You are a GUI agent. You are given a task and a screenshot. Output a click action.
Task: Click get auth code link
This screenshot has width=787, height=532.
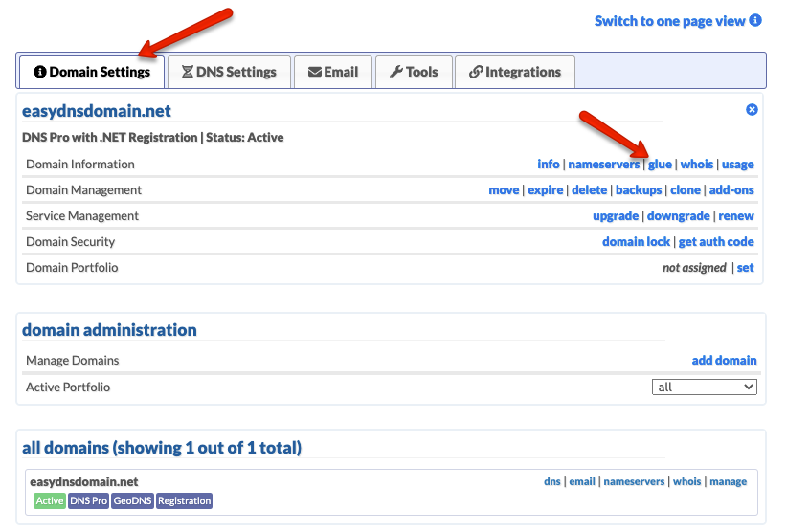[x=716, y=242]
